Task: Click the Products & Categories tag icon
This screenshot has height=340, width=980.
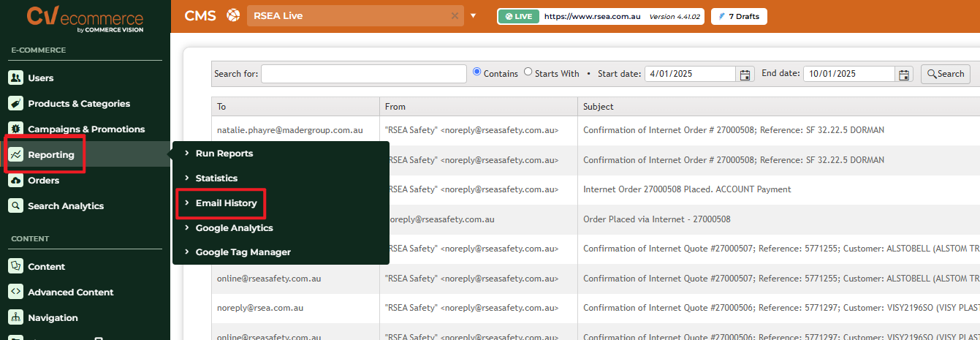Action: click(15, 103)
